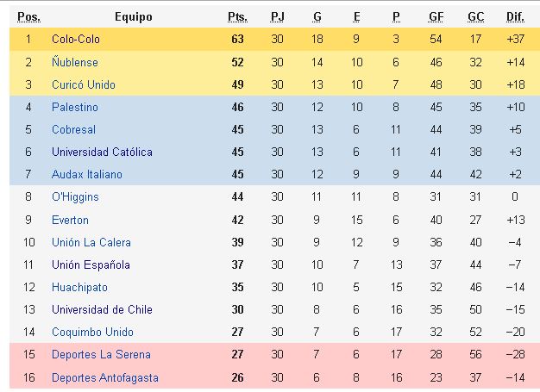Click the Unión Española link
Viewport: 540px width, 392px height.
point(91,264)
